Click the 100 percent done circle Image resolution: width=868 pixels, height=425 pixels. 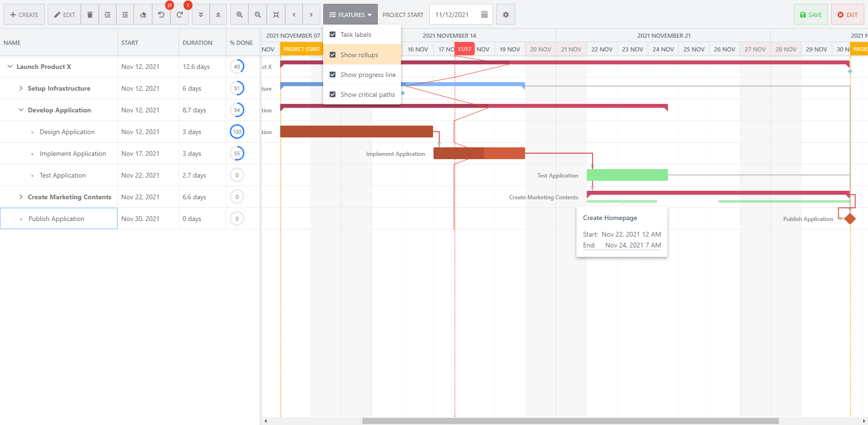pos(237,132)
